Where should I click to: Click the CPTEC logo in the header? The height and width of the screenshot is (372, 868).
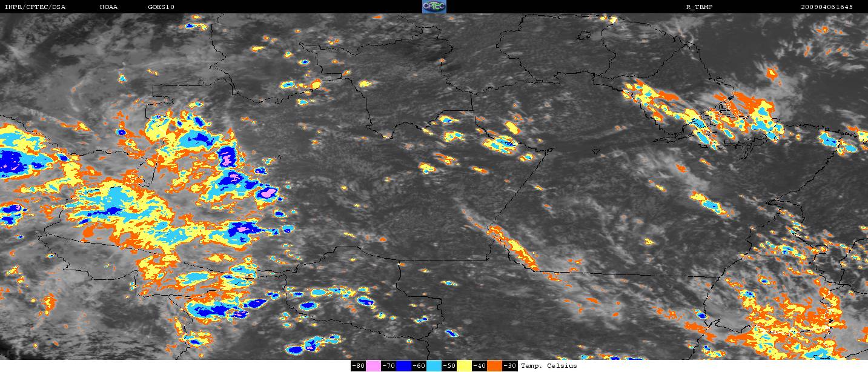coord(434,7)
